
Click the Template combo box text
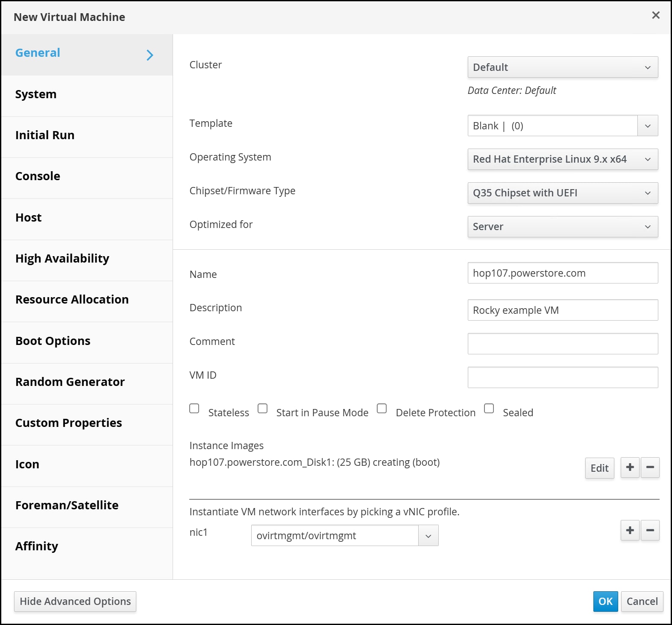click(x=553, y=126)
